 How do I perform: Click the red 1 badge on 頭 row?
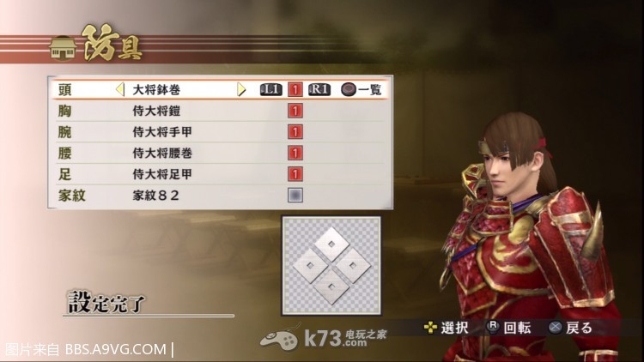(295, 89)
